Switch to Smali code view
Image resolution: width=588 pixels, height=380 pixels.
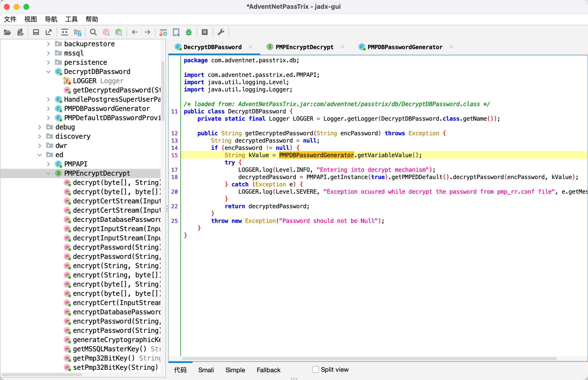[x=206, y=370]
